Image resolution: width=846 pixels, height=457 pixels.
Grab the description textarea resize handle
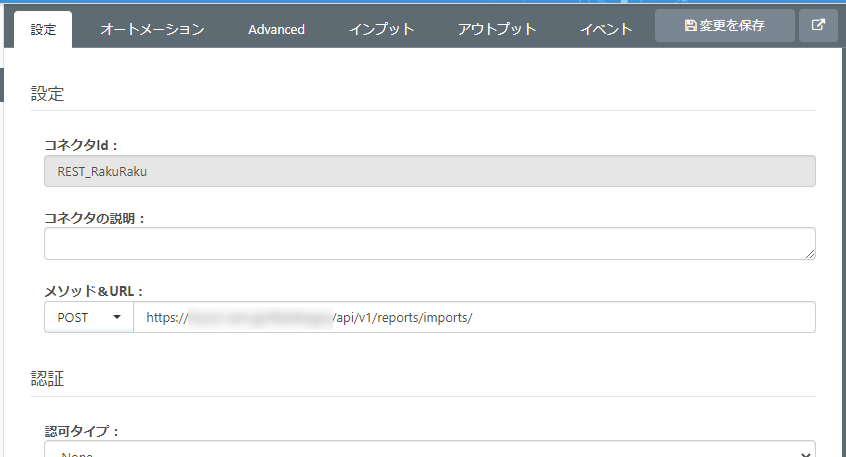tap(810, 254)
